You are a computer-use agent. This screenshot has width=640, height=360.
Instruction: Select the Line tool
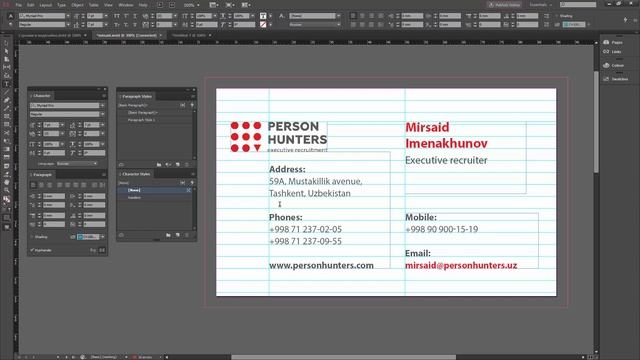6,92
